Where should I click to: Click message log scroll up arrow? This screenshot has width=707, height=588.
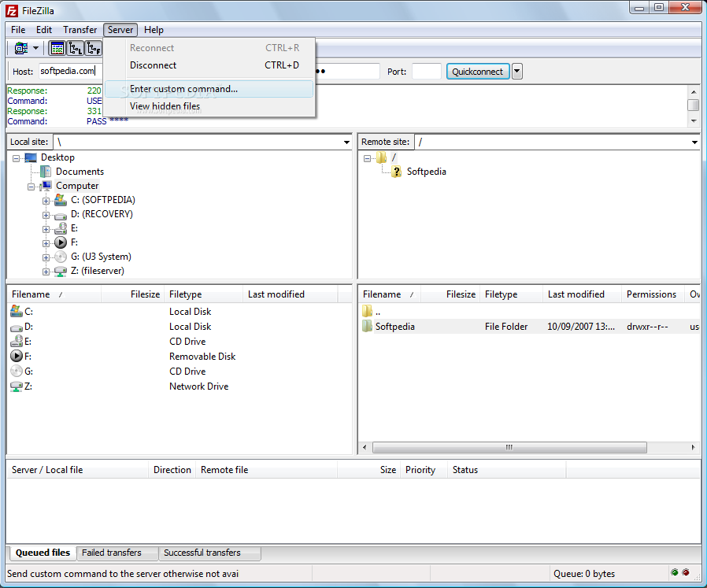pyautogui.click(x=694, y=92)
